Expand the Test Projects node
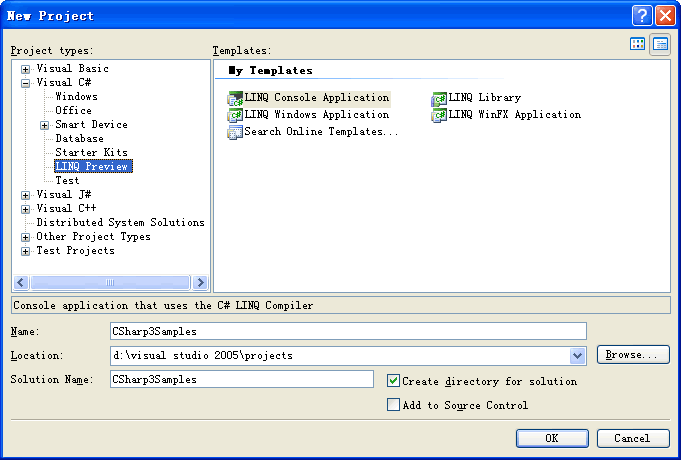Image resolution: width=681 pixels, height=460 pixels. click(x=26, y=251)
